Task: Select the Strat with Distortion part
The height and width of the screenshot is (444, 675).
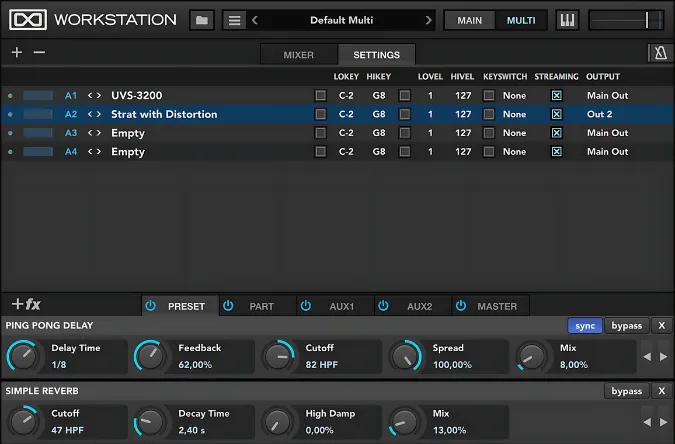Action: coord(164,114)
